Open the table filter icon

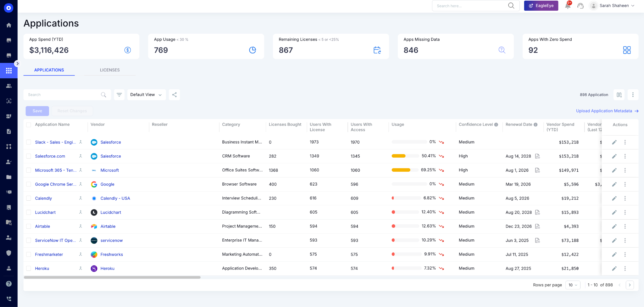(x=119, y=95)
